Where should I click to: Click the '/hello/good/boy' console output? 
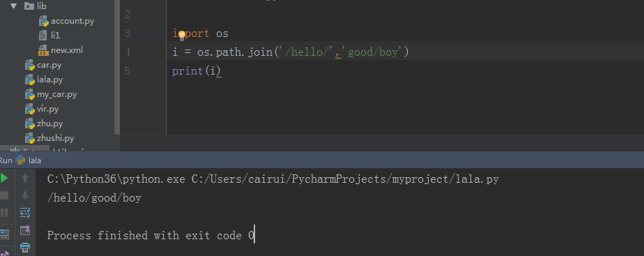click(x=95, y=198)
